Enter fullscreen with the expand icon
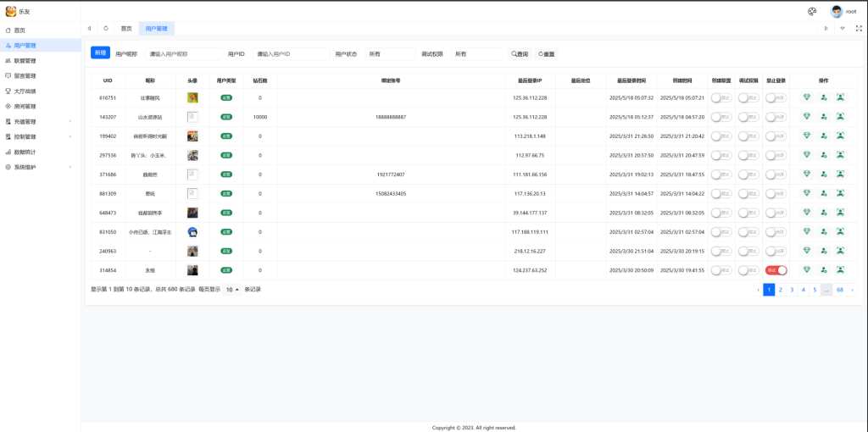Screen dimensions: 868x432 click(x=858, y=28)
